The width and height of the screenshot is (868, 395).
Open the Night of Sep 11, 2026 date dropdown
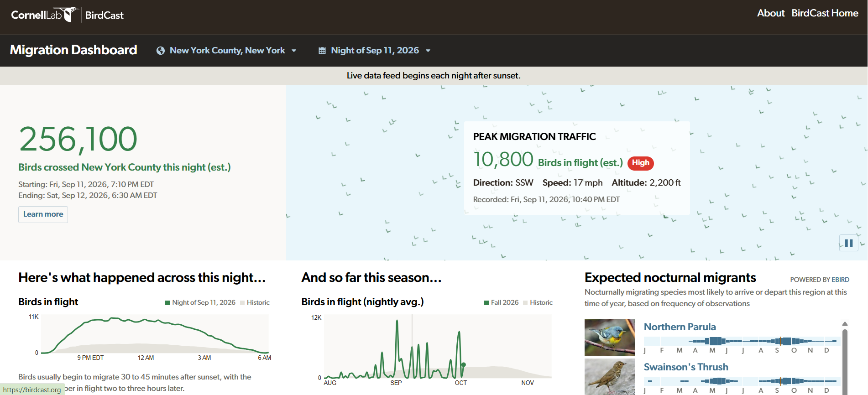[374, 51]
